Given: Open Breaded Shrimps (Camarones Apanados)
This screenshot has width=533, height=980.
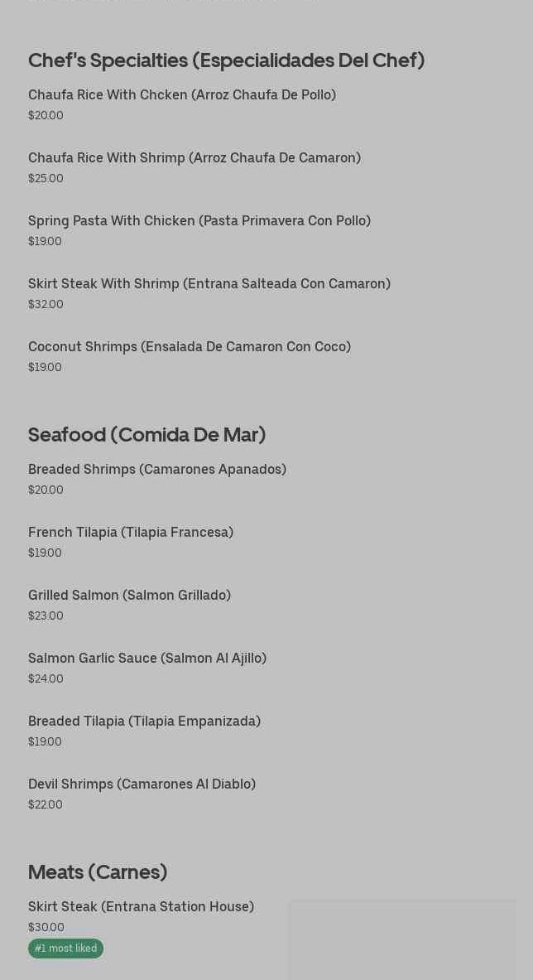Looking at the screenshot, I should 157,469.
